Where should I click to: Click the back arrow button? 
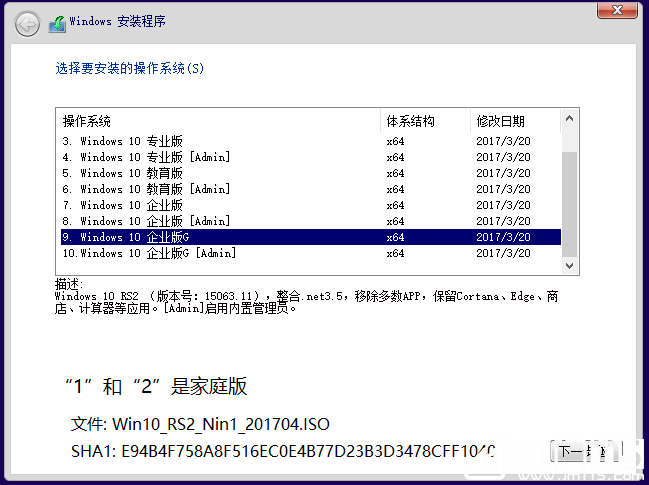27,24
